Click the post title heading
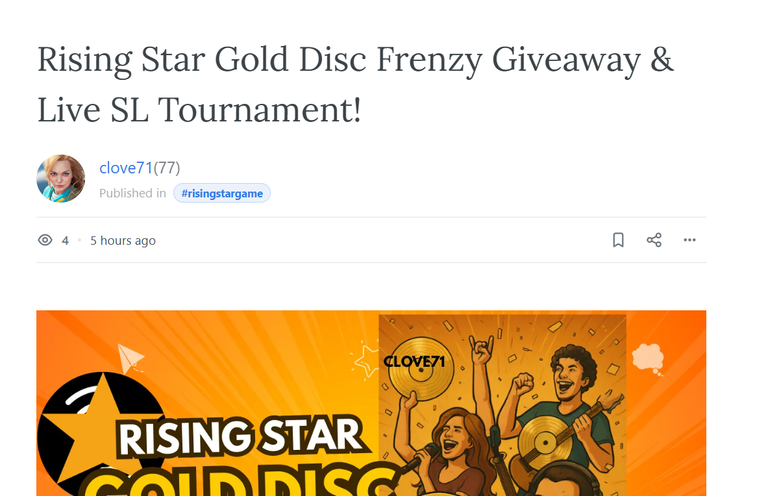The width and height of the screenshot is (768, 496). tap(355, 84)
